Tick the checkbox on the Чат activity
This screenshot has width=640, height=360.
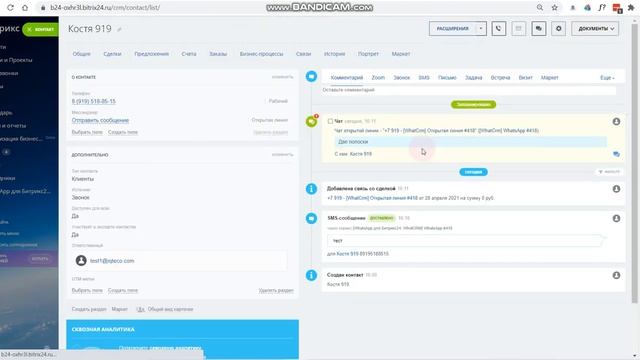330,121
